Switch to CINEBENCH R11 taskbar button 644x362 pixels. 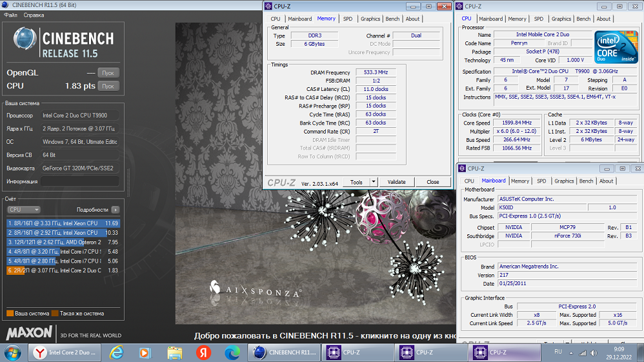(x=285, y=352)
